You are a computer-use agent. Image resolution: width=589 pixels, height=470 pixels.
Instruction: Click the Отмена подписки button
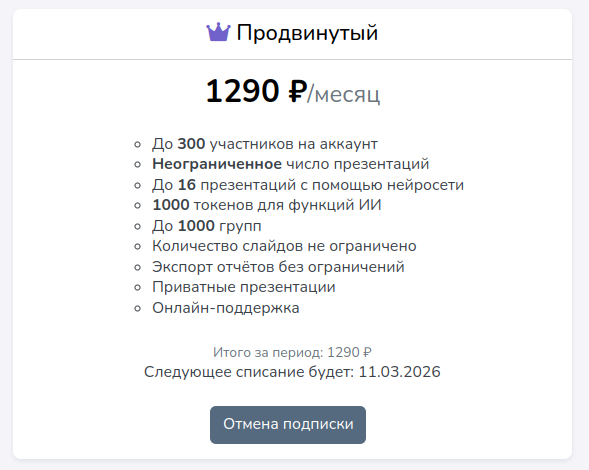click(288, 425)
